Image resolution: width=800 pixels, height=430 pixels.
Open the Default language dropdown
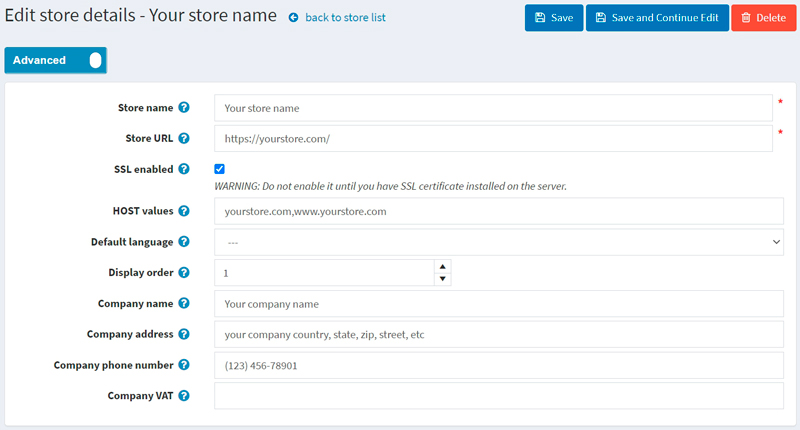(x=499, y=242)
